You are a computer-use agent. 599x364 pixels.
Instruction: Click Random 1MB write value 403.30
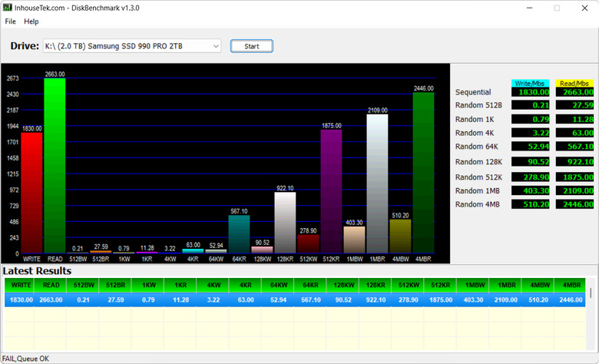point(530,190)
